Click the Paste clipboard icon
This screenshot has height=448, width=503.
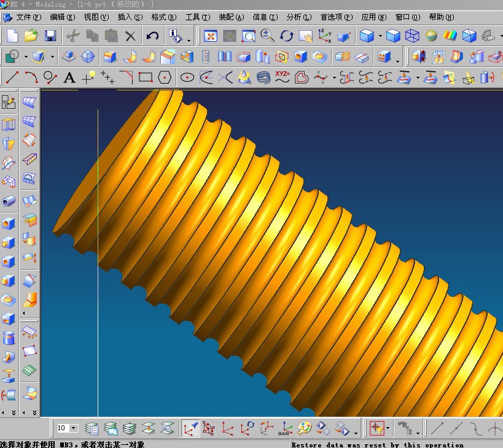tap(111, 36)
